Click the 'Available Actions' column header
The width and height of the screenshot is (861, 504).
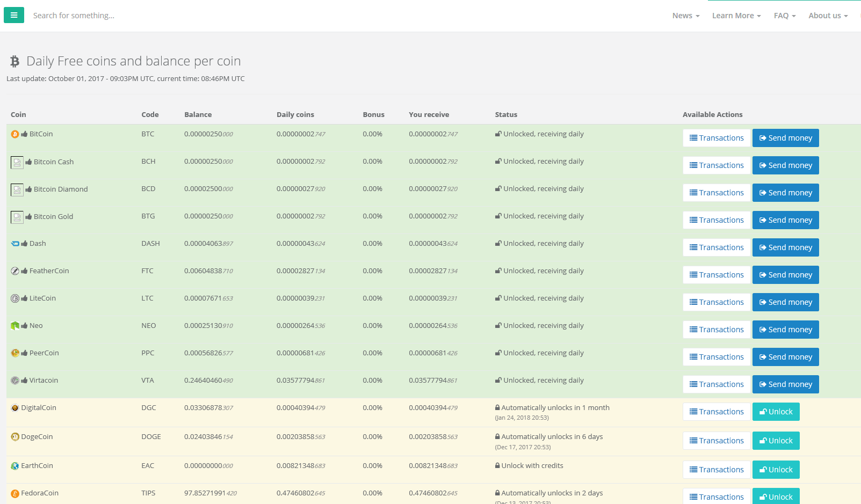(x=712, y=115)
